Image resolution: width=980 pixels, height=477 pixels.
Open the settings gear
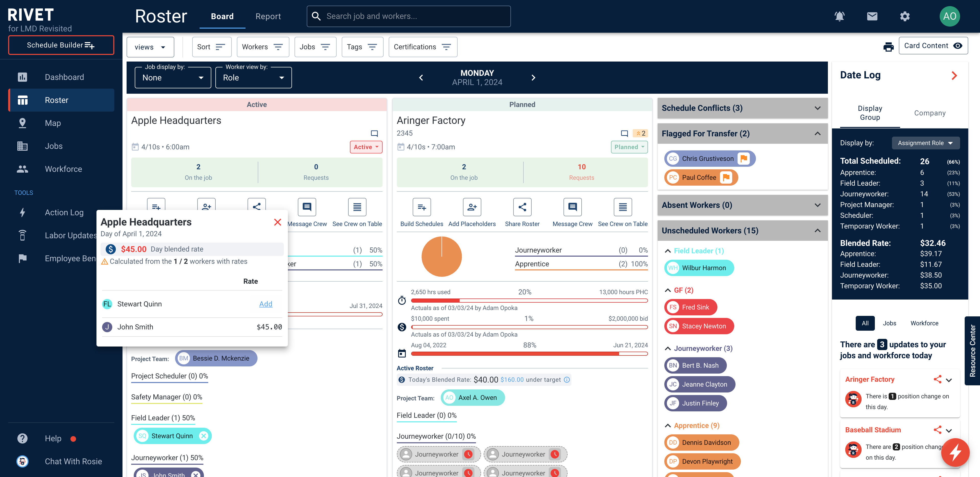click(x=905, y=16)
